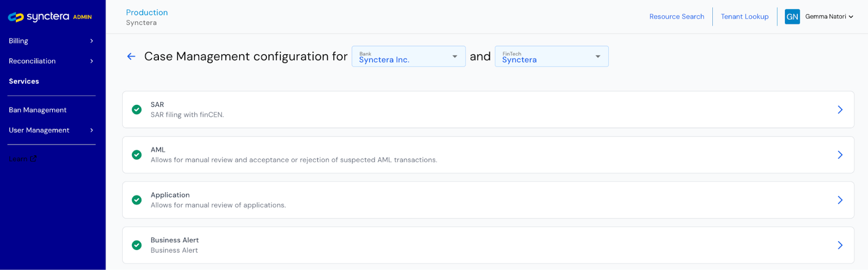The height and width of the screenshot is (270, 868).
Task: Click 'SAR filing with finCEN.' description
Action: coord(187,115)
